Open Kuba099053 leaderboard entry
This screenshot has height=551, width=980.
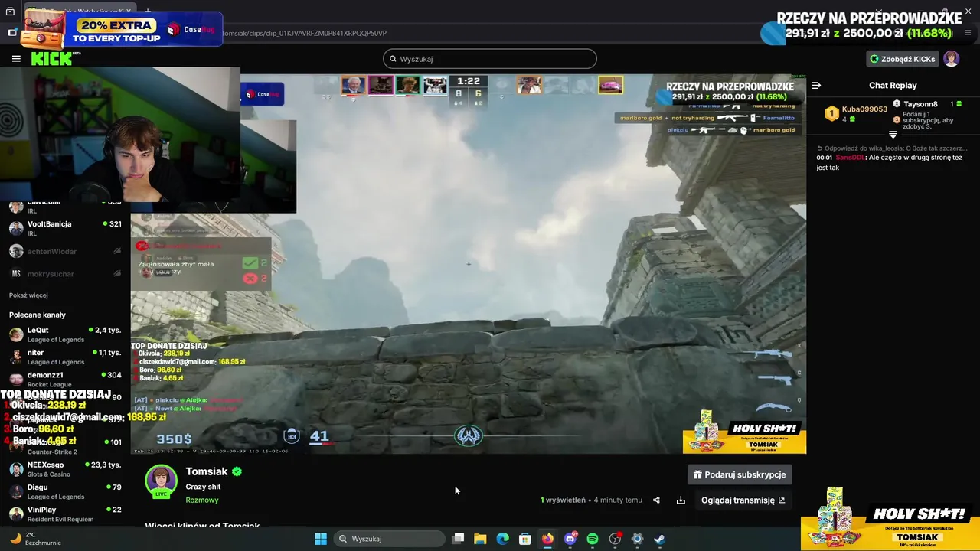[864, 109]
